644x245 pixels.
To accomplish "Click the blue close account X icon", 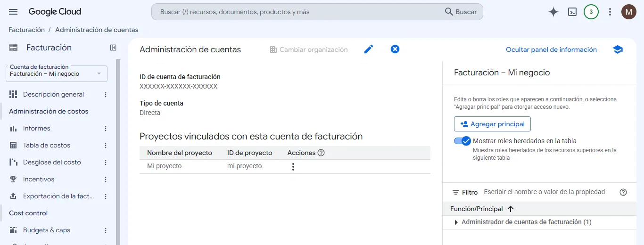I will [x=395, y=49].
